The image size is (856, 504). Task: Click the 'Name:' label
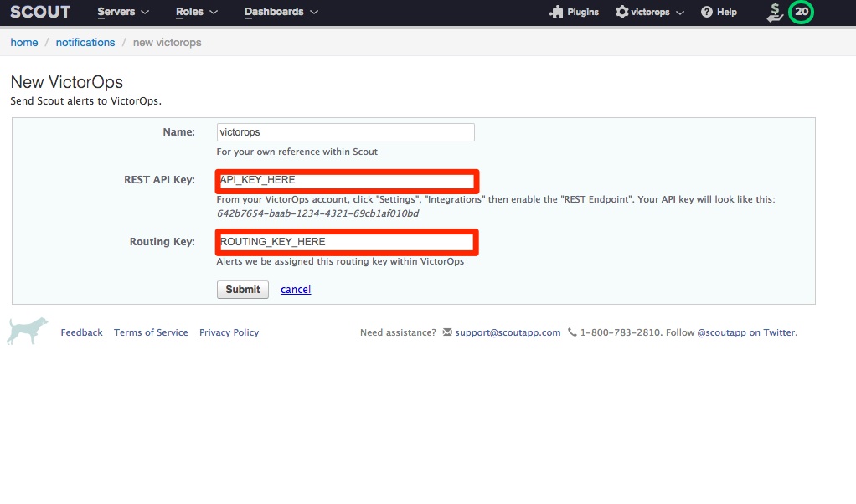coord(178,132)
